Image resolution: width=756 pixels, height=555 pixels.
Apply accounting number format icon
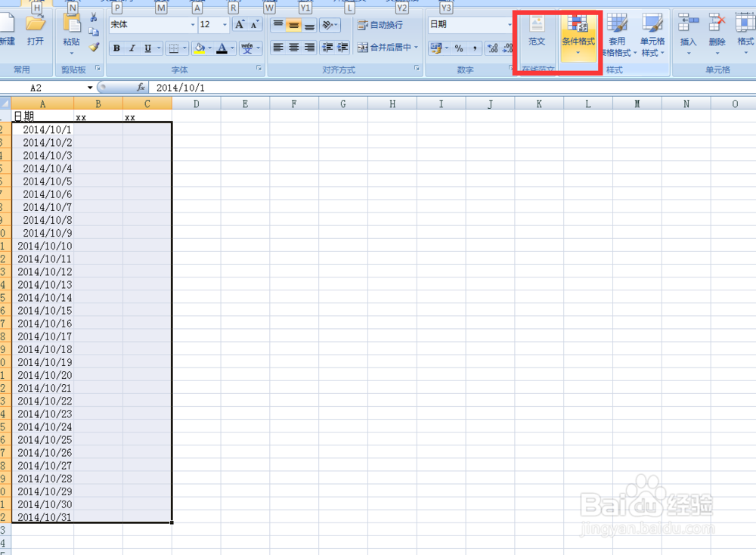tap(436, 48)
